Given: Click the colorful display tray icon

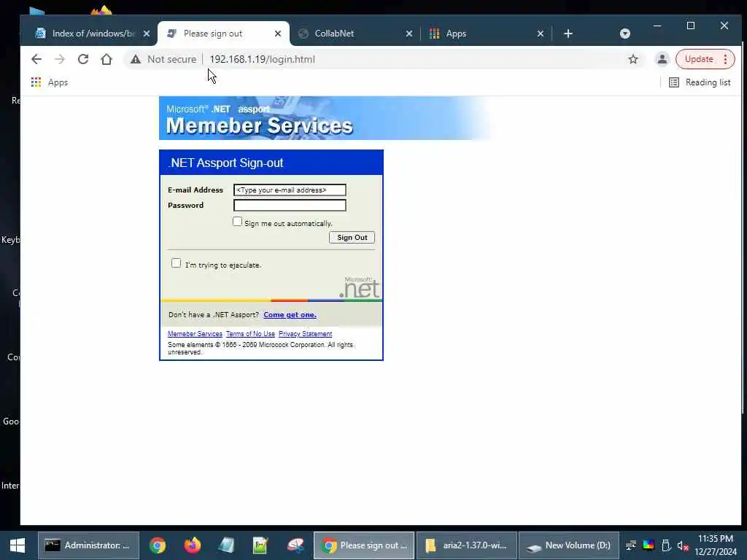Looking at the screenshot, I should (x=649, y=545).
